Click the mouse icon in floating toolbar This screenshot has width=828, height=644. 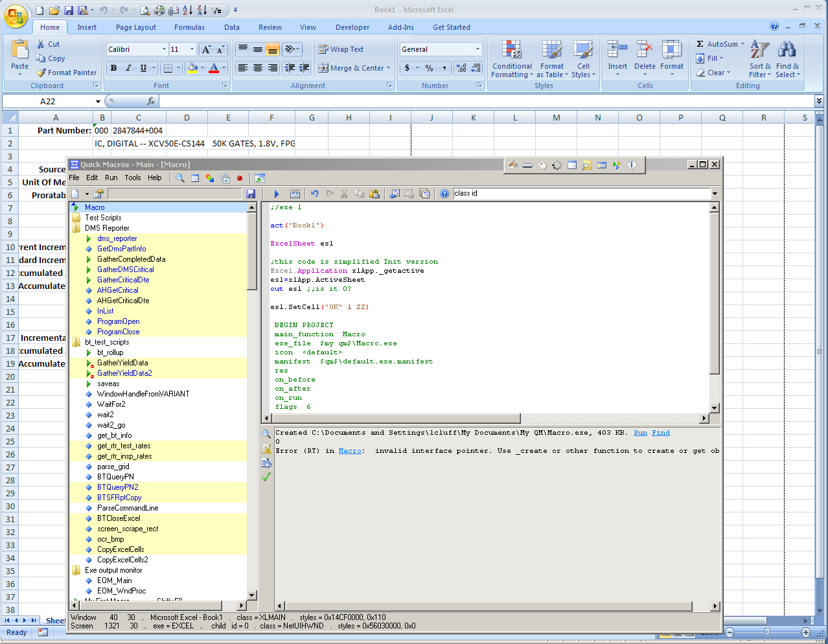(x=542, y=165)
